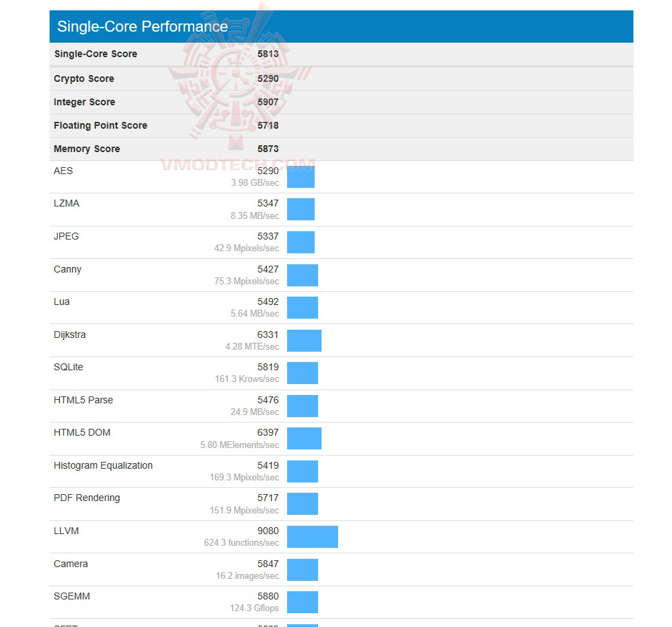The width and height of the screenshot is (672, 627).
Task: Click the Single-Core Performance header
Action: pos(143,27)
